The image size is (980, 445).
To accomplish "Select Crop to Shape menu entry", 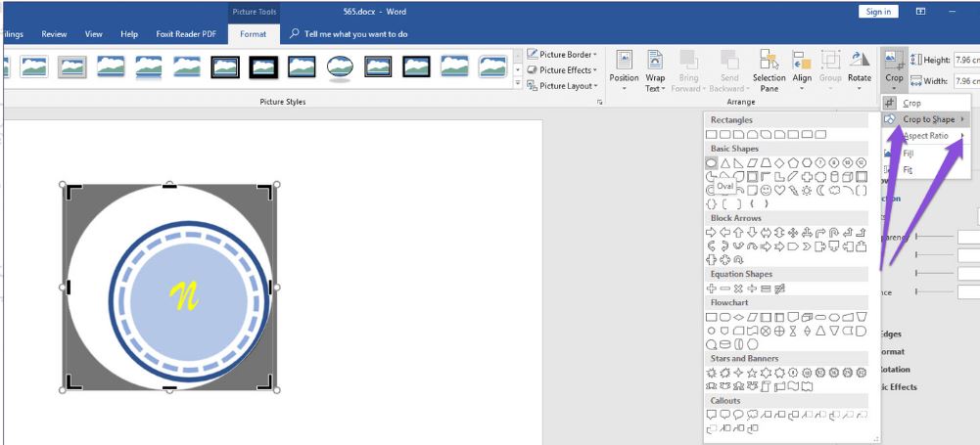I will tap(927, 119).
